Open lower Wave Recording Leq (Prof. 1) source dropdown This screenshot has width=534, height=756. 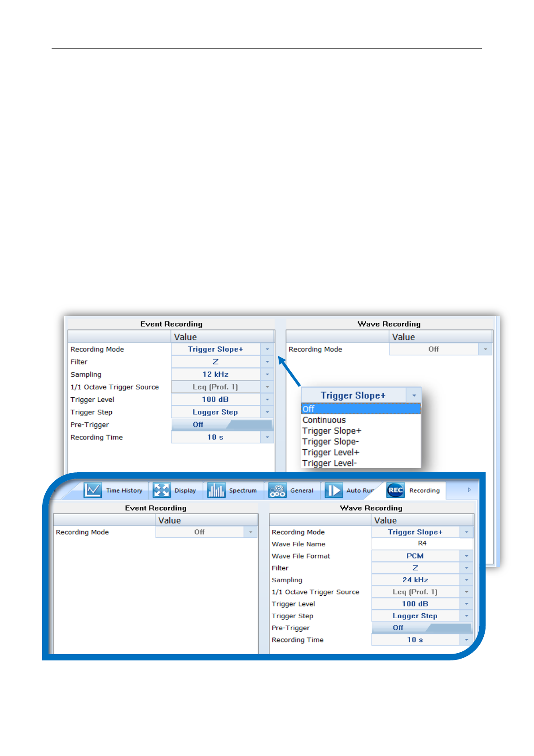tap(467, 592)
